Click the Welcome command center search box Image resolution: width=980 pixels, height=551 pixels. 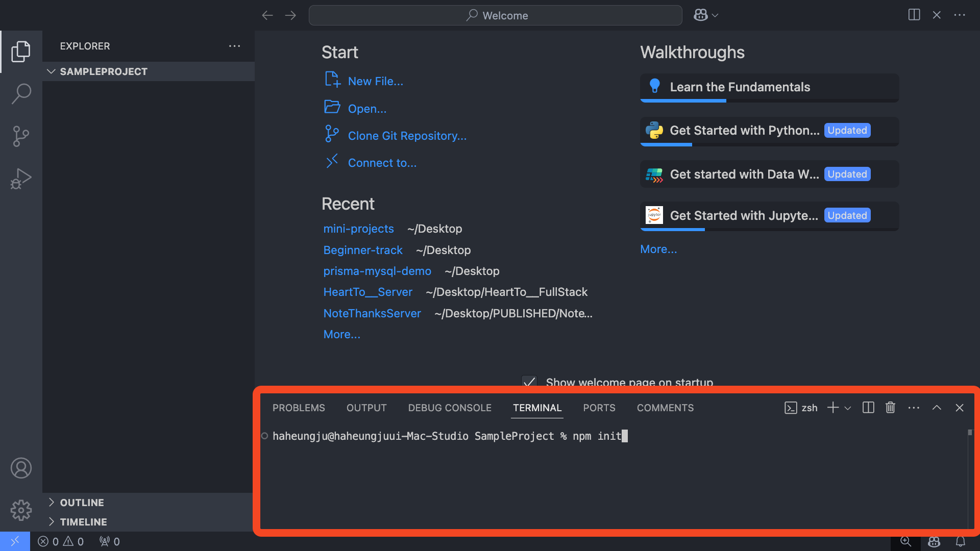pos(495,15)
